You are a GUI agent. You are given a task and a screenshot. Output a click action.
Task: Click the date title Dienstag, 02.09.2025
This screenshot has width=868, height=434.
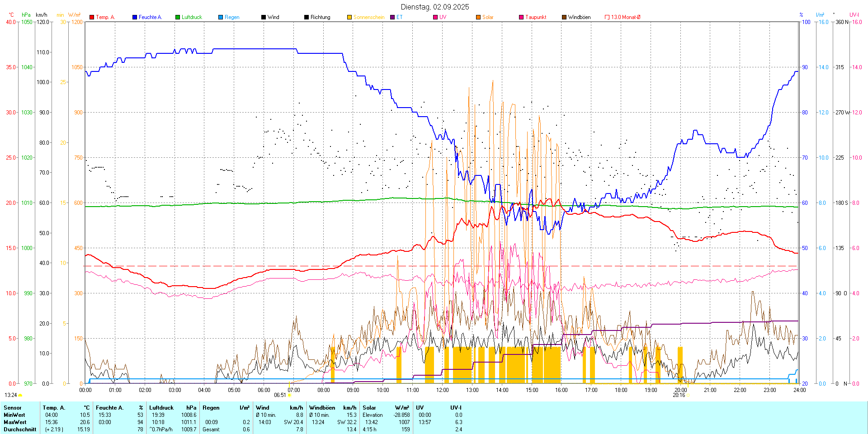pyautogui.click(x=435, y=7)
